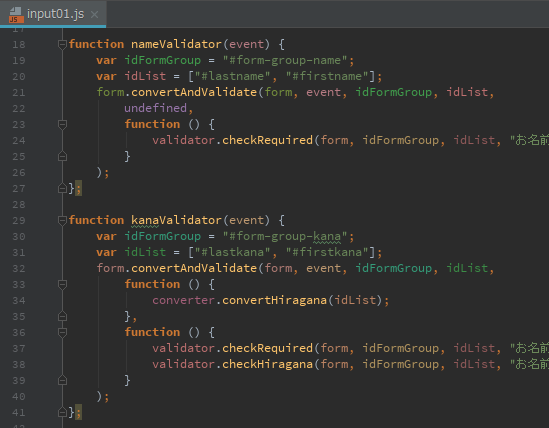Viewport: 549px width, 428px height.
Task: Click convertAndValidate call on line 21
Action: tap(194, 92)
